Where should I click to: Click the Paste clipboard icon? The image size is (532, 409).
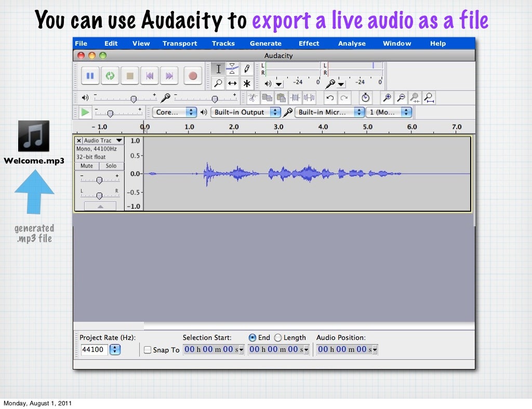tap(281, 98)
